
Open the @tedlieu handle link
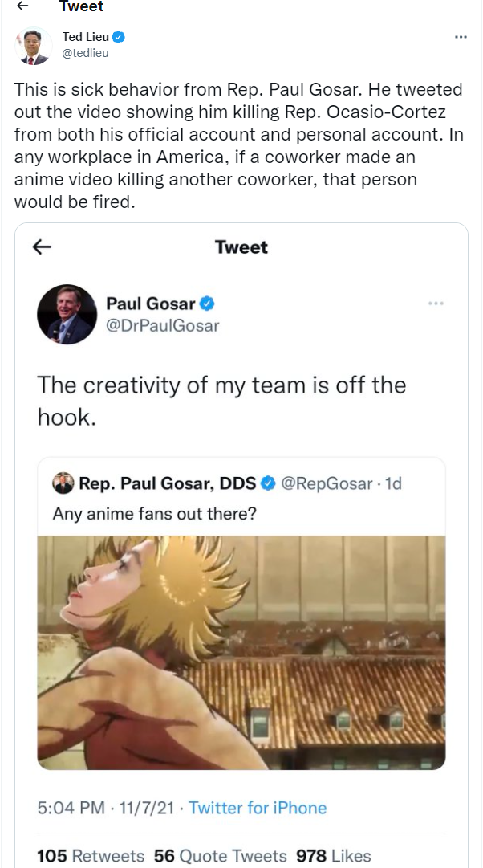[x=85, y=53]
